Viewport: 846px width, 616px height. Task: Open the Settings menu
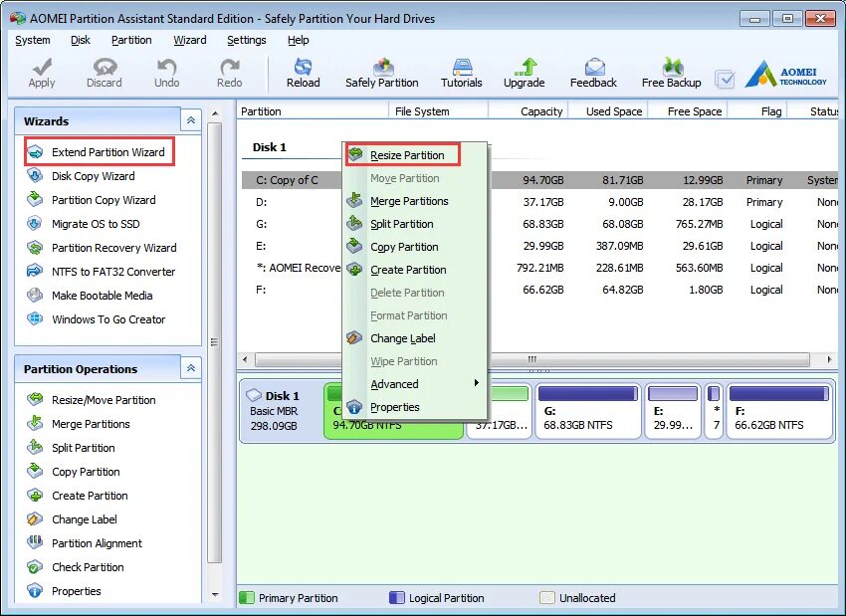click(246, 40)
